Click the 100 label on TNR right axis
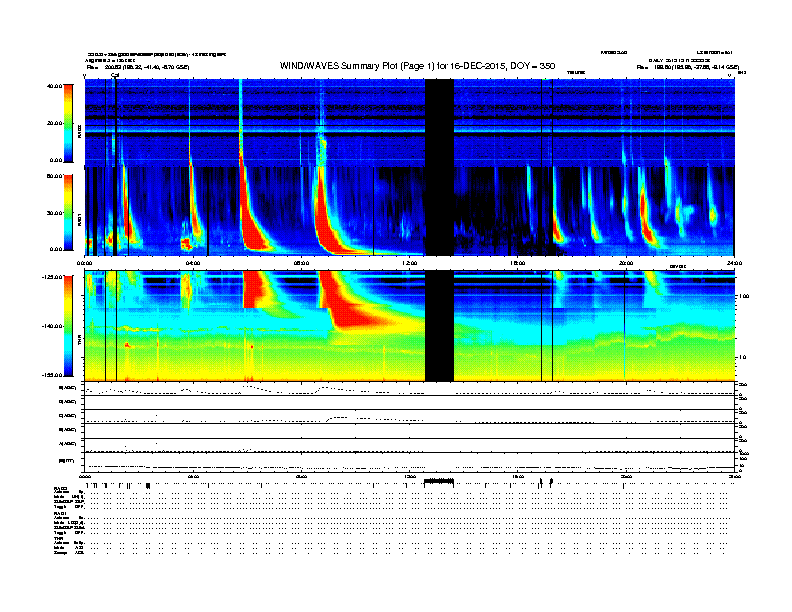 coord(743,296)
